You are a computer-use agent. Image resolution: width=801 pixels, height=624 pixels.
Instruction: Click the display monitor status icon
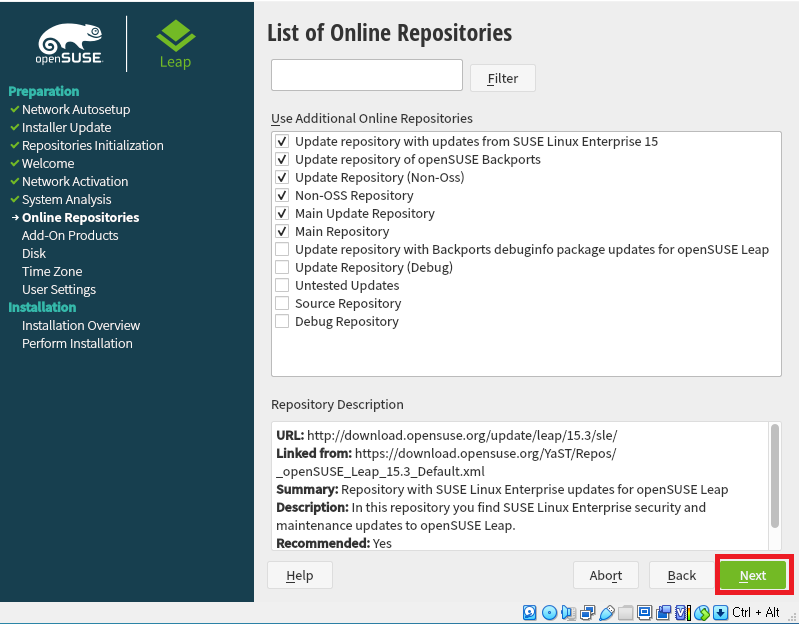645,612
